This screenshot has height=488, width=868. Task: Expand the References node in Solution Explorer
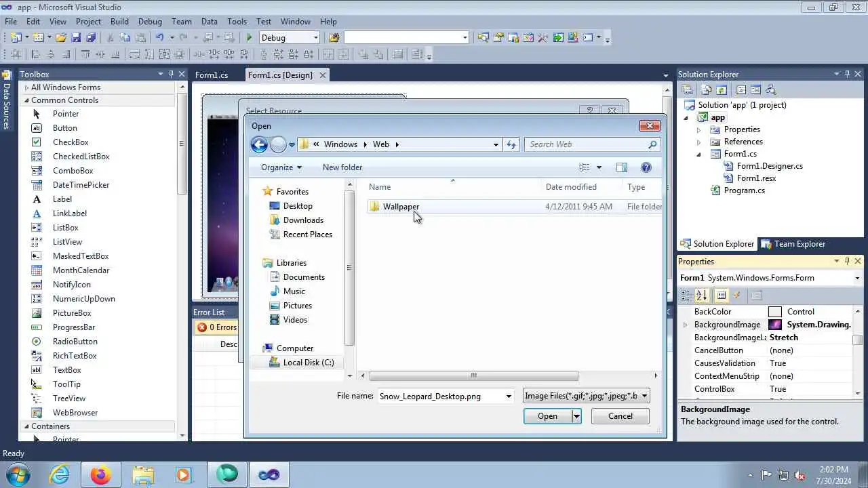click(699, 142)
